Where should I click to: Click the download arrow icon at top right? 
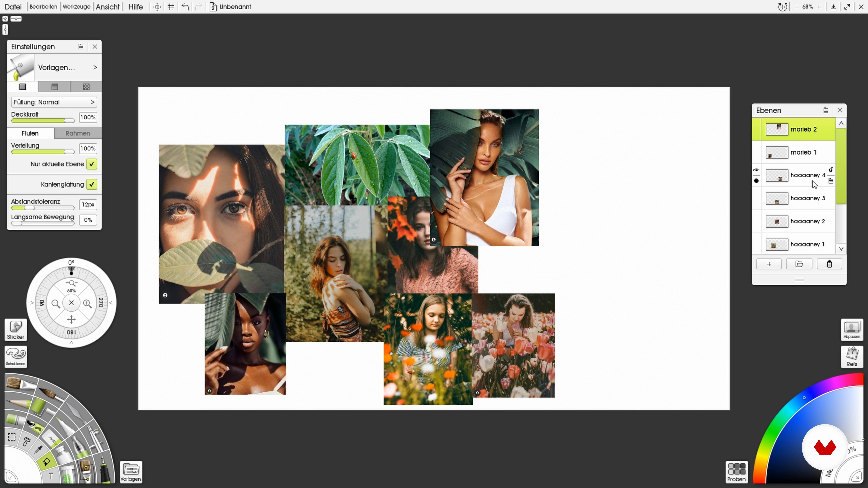click(833, 7)
